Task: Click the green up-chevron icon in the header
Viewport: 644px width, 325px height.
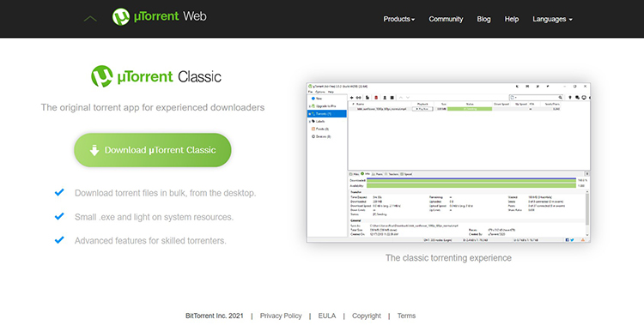Action: [90, 19]
